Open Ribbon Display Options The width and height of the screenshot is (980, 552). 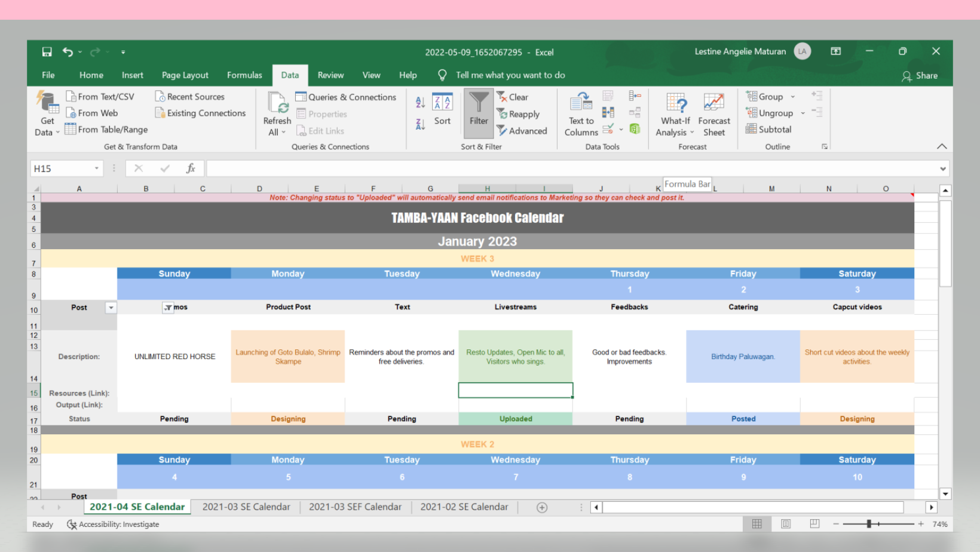coord(835,52)
